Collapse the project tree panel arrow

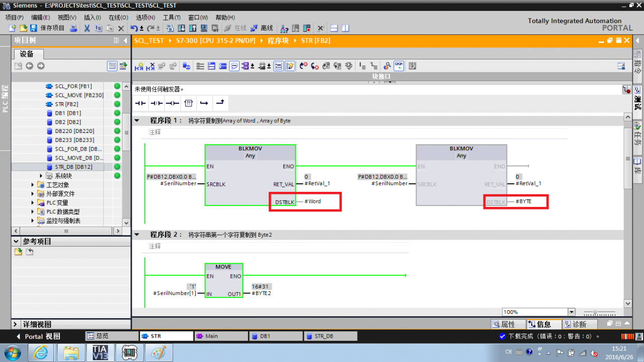pos(125,40)
